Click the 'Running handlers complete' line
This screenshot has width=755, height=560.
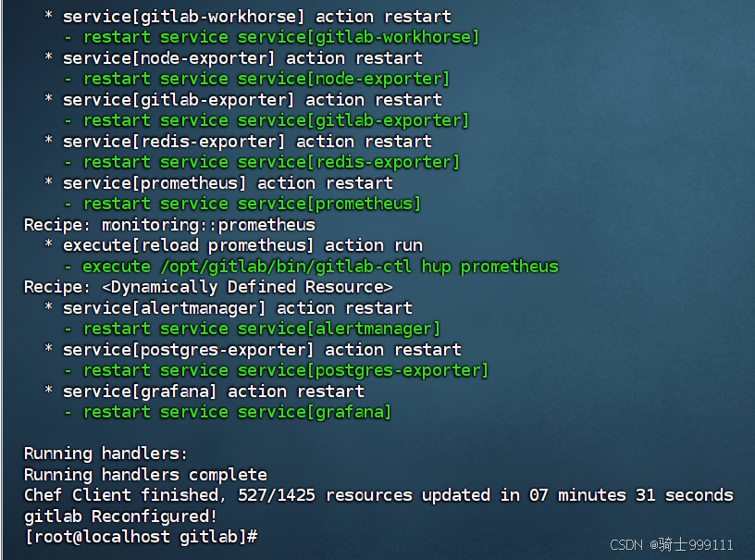click(x=146, y=475)
